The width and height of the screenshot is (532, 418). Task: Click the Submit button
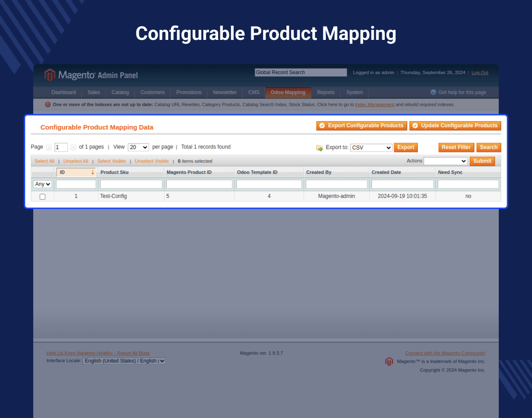[482, 161]
